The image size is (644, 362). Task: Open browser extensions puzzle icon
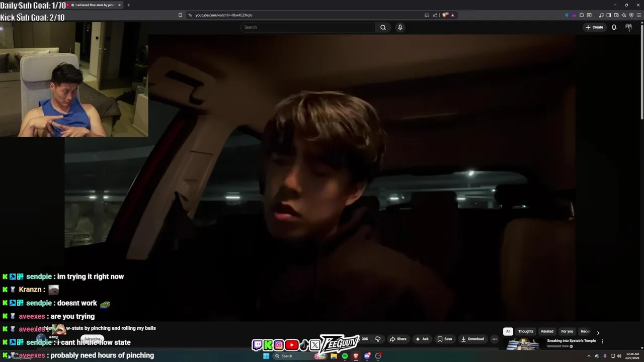pos(582,15)
